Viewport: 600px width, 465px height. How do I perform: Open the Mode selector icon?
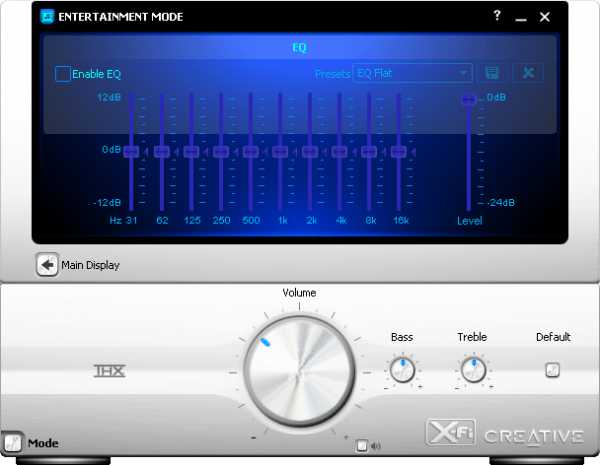point(12,443)
